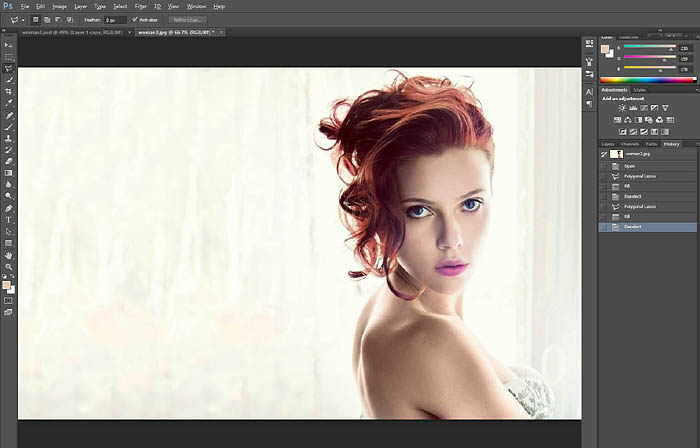Select the Eyedropper tool
Viewport: 700px width, 448px height.
coord(9,102)
